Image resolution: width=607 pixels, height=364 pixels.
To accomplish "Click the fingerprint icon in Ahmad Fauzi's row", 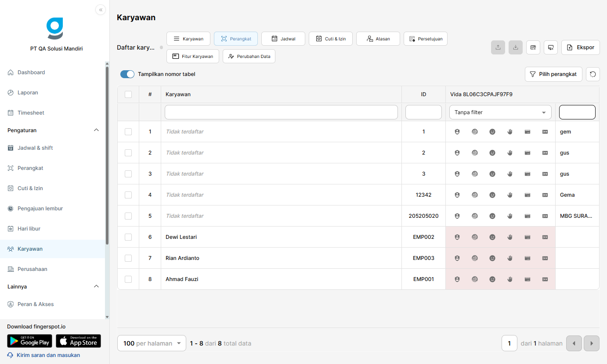I will [x=475, y=279].
